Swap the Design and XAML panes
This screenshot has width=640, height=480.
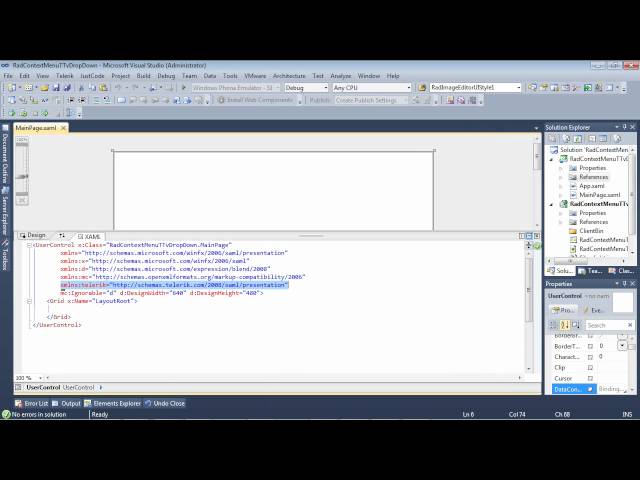[x=62, y=236]
